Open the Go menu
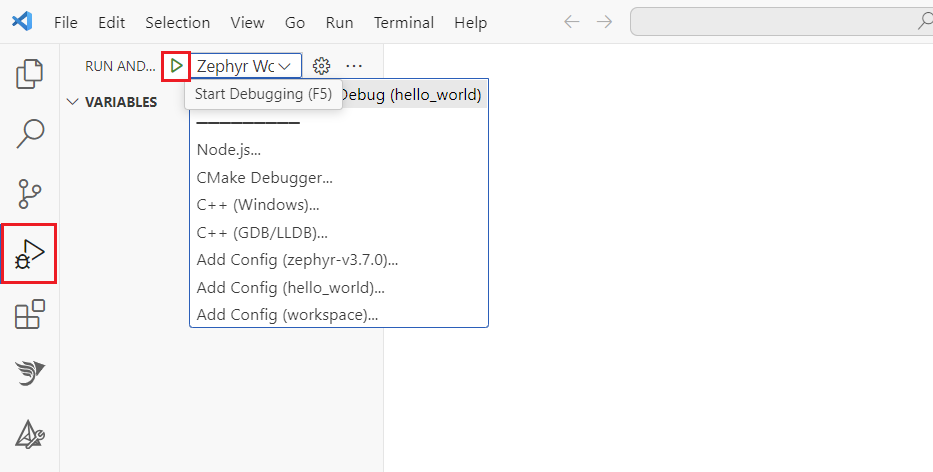Screen dimensions: 933x472 (295, 23)
